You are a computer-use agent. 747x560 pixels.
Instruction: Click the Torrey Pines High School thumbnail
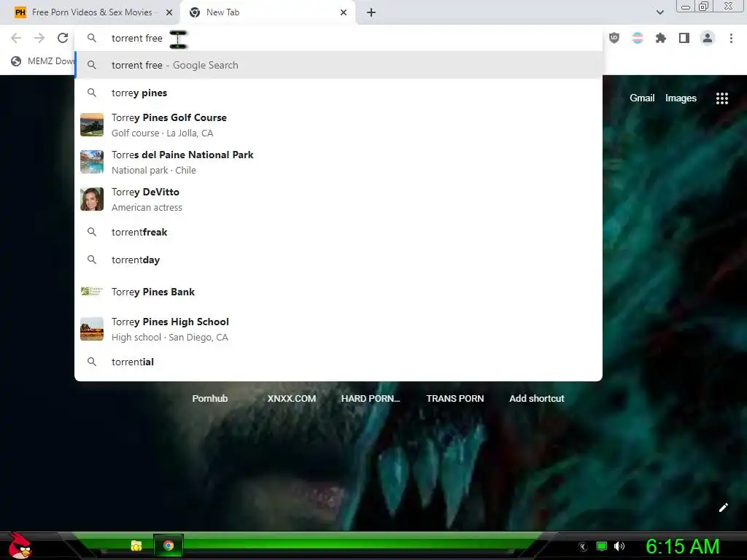(x=92, y=329)
